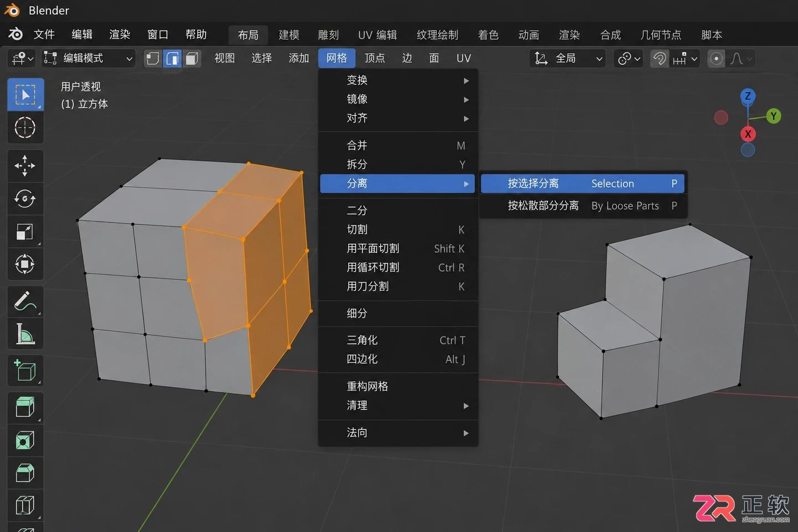This screenshot has width=798, height=532.
Task: Click the 细分 menu entry
Action: [x=398, y=314]
